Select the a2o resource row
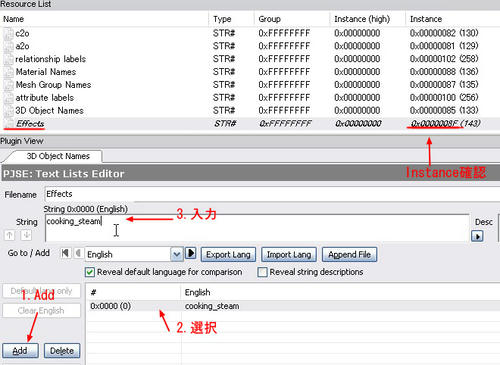 click(x=250, y=46)
